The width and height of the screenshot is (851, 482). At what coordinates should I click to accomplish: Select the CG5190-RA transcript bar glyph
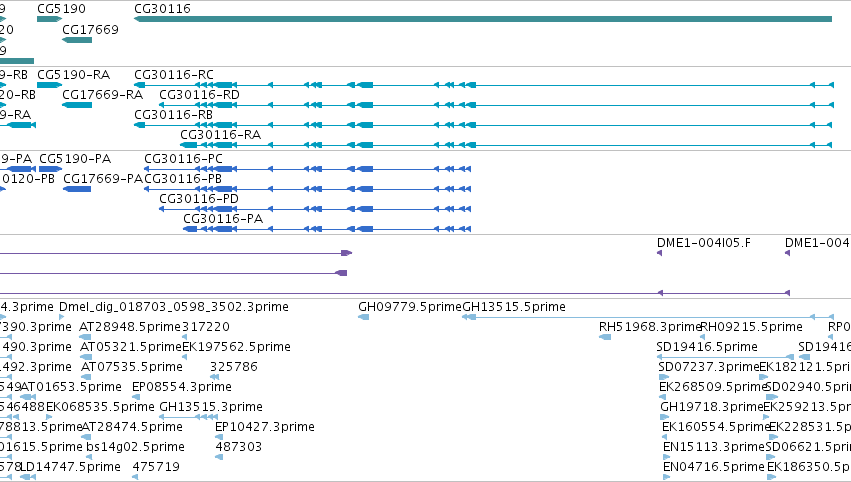pyautogui.click(x=49, y=85)
